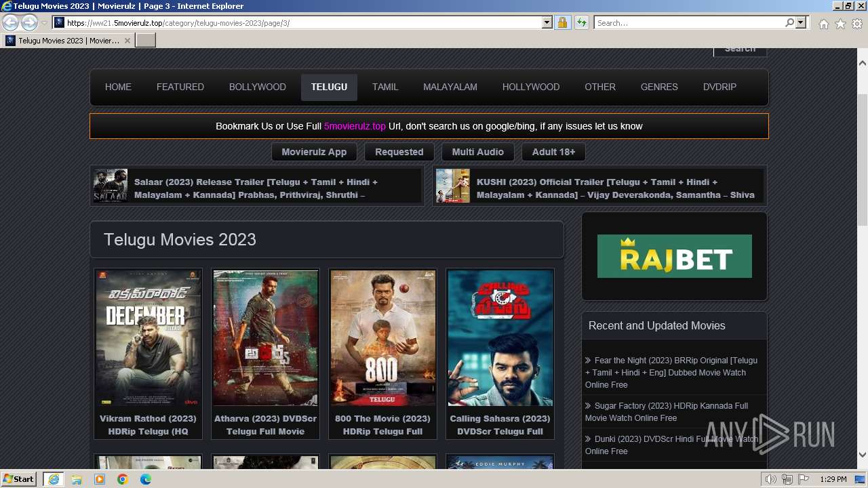
Task: Open the FEATURED menu item
Action: (180, 87)
